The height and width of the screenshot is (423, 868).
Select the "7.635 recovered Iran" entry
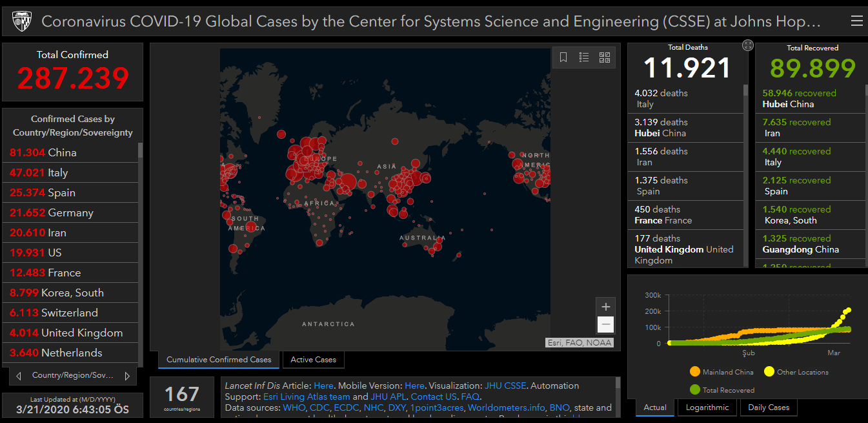[809, 128]
